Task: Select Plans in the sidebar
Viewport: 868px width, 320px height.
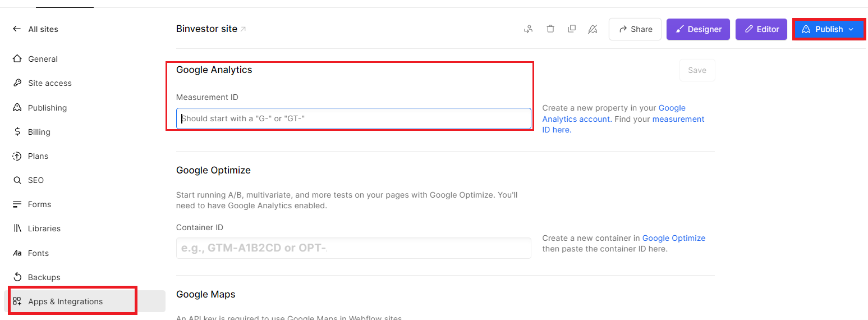Action: point(38,156)
